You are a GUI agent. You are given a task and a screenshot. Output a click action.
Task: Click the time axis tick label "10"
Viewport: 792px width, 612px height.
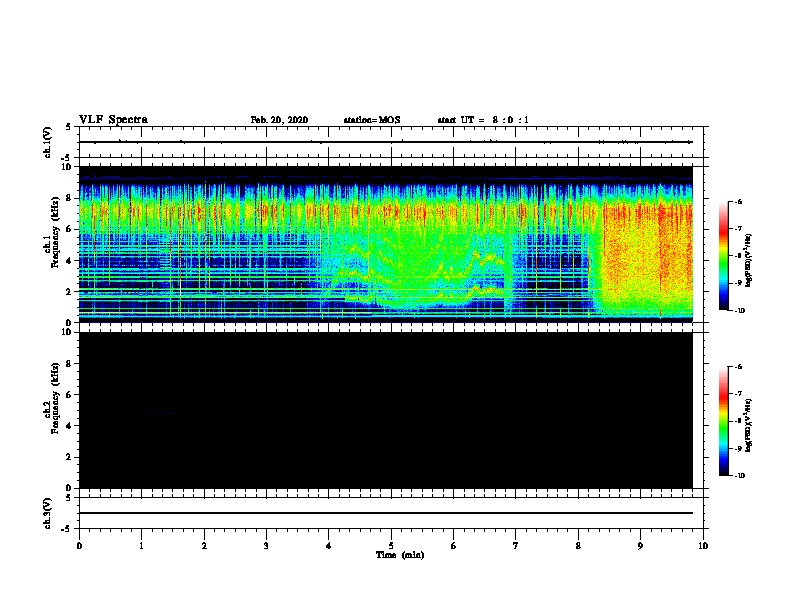(703, 546)
